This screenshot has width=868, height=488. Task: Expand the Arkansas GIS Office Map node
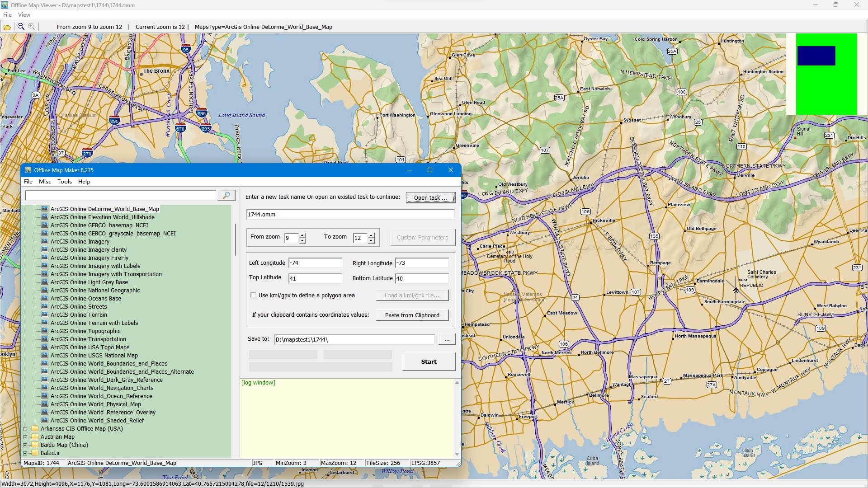coord(25,429)
